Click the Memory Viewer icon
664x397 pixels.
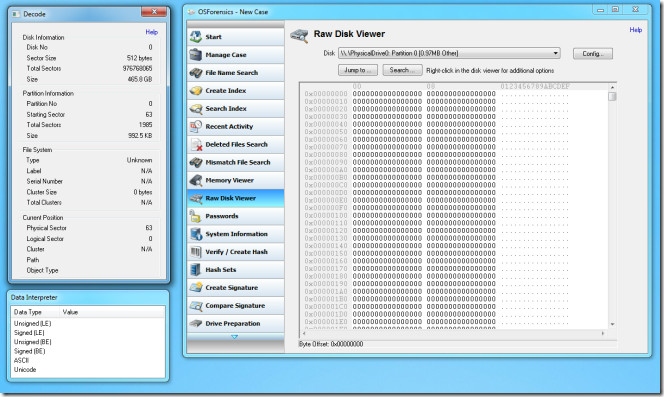[x=196, y=180]
